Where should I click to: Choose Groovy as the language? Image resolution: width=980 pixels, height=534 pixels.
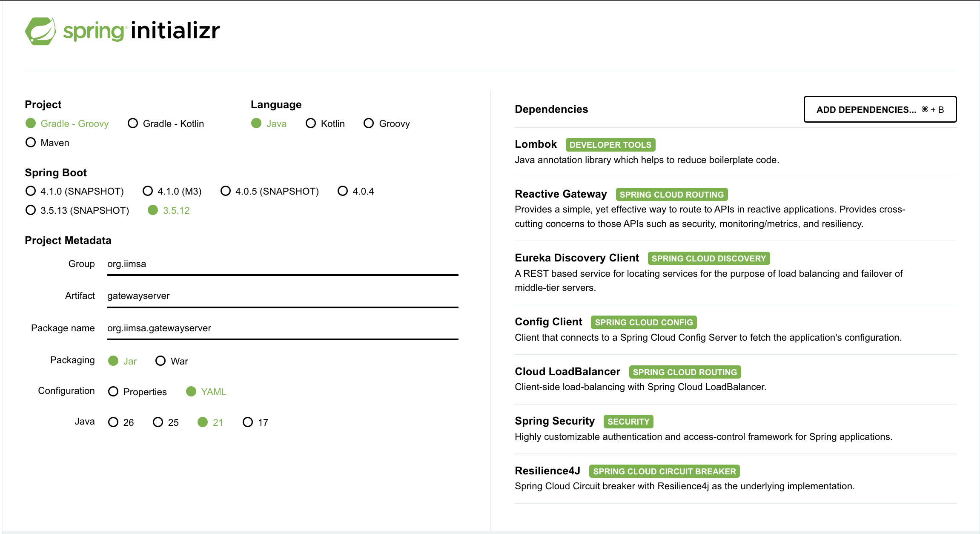tap(369, 123)
